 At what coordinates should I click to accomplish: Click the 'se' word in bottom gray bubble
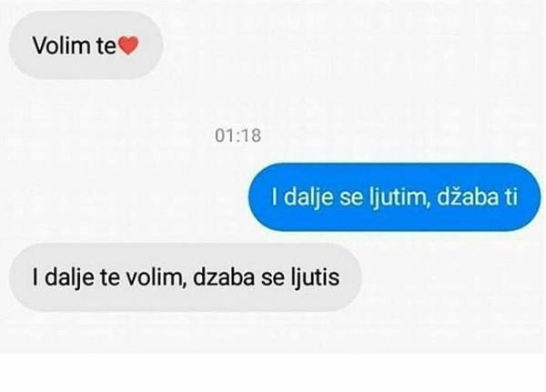click(x=271, y=279)
